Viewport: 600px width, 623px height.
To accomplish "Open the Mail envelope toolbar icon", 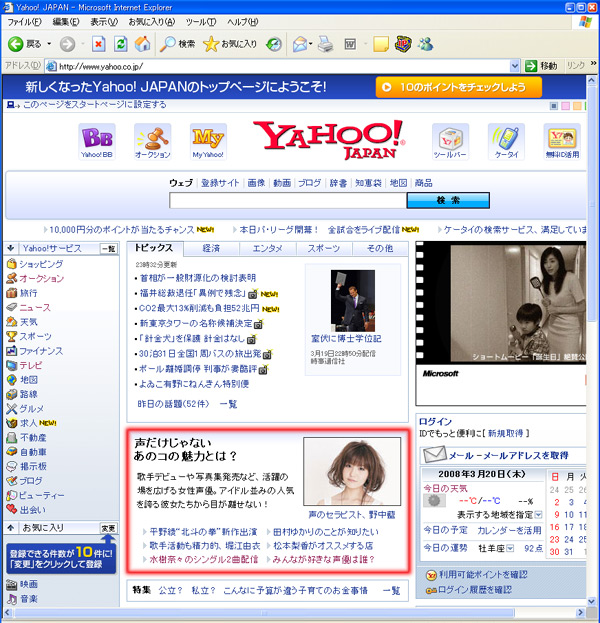I will 300,44.
